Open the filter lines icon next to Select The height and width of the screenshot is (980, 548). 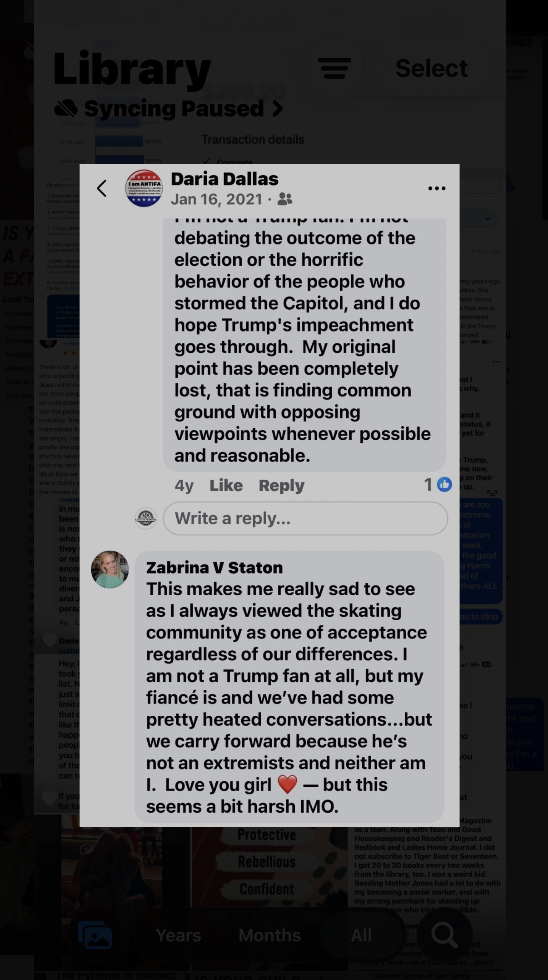(334, 68)
